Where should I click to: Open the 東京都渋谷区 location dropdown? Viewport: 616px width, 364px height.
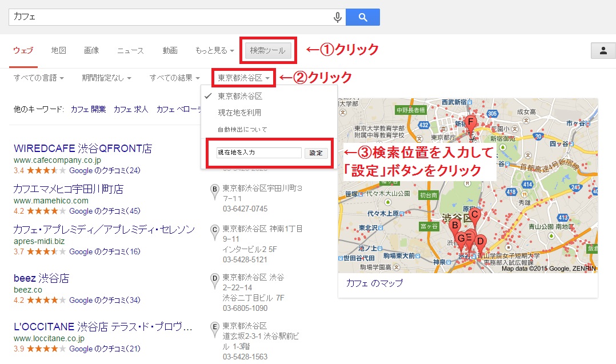tap(243, 78)
